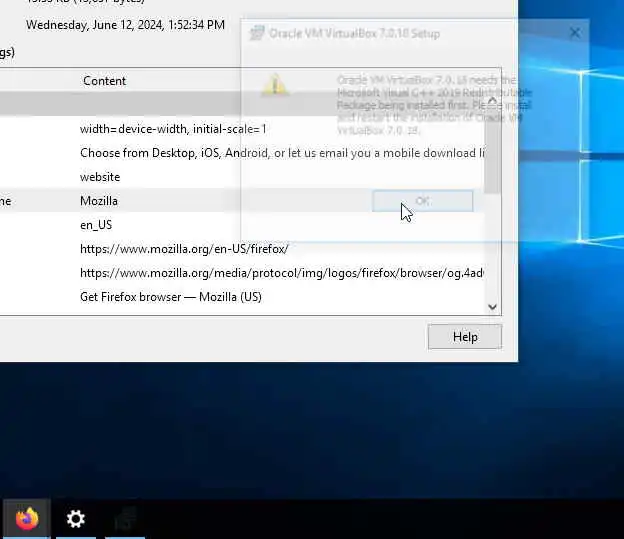Click the VirtualBox warning message text
624x539 pixels.
pos(434,105)
